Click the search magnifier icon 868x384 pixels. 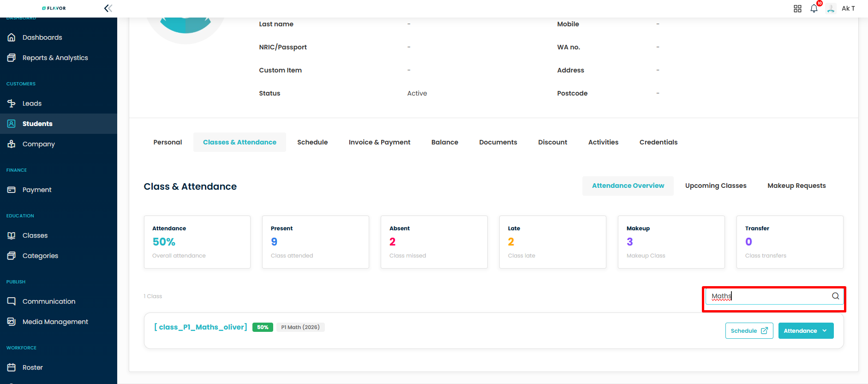tap(835, 296)
